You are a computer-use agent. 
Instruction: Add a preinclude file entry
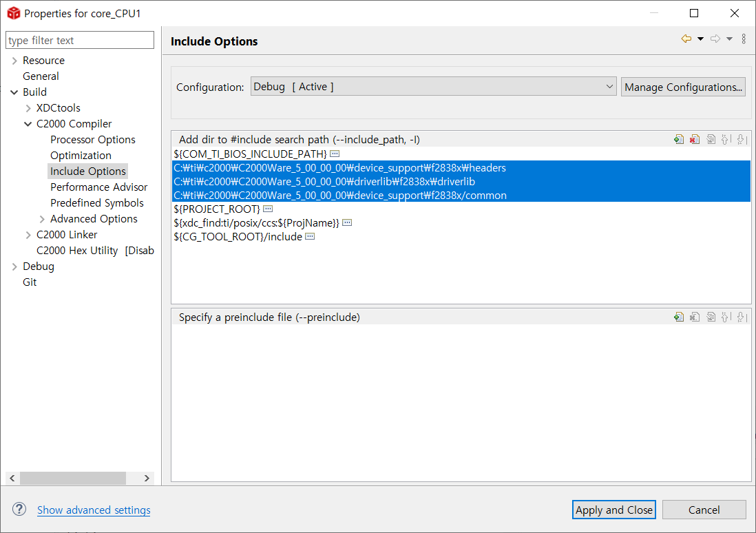point(679,317)
